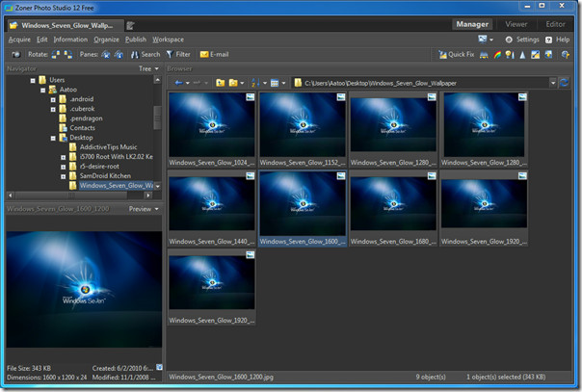Open the Edit menu
Viewport: 582px width, 392px height.
click(42, 39)
